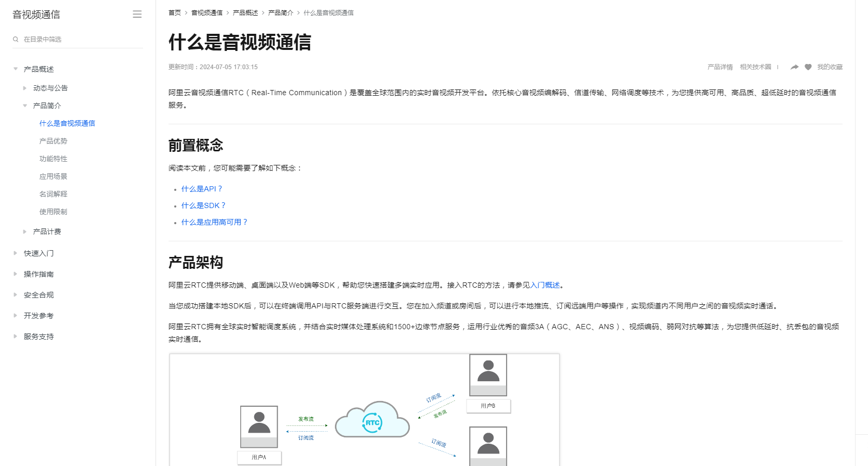Click the 用户A avatar in diagram

point(259,427)
